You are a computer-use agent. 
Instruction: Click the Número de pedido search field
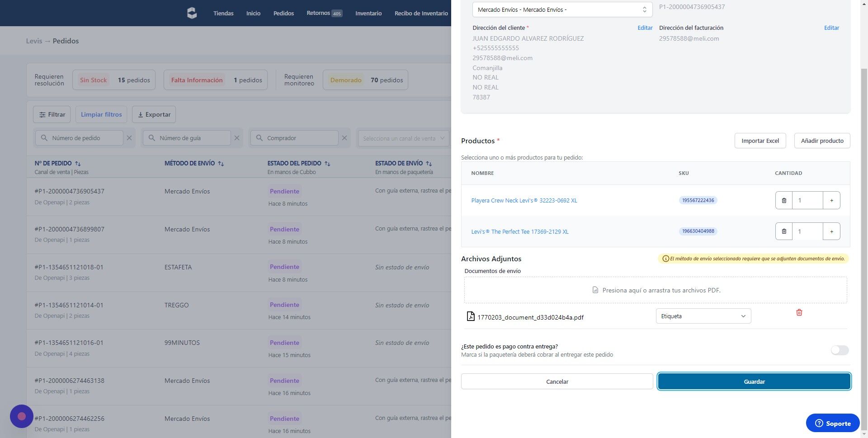pyautogui.click(x=79, y=138)
